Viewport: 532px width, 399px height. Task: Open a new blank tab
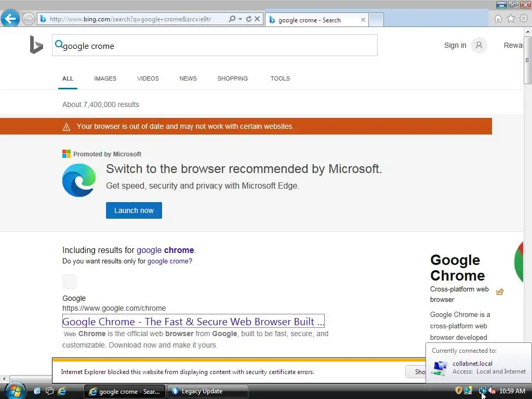click(376, 20)
